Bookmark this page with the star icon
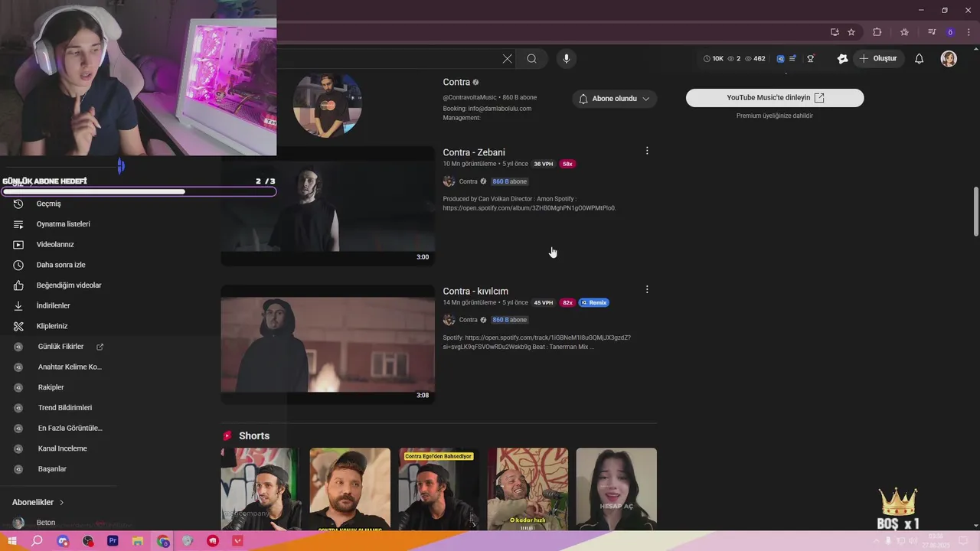This screenshot has height=551, width=980. click(851, 32)
